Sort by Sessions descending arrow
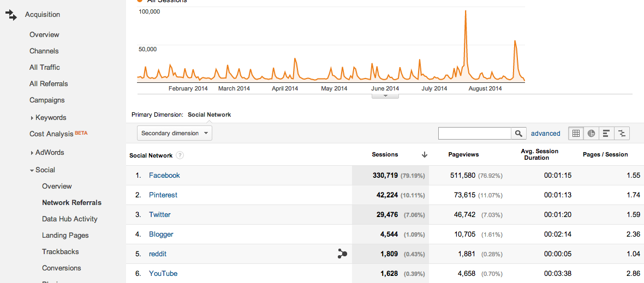644x283 pixels. click(424, 155)
